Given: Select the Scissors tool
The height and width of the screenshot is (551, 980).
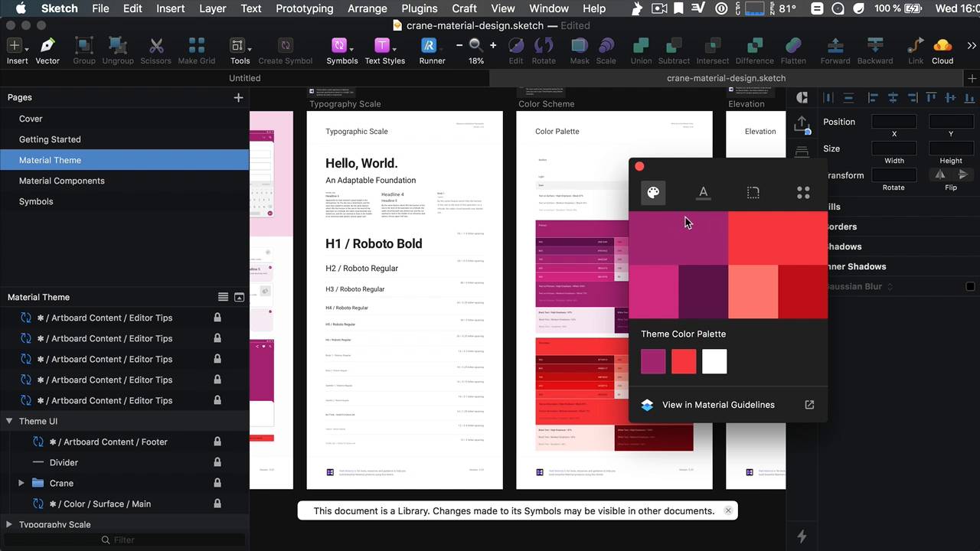Looking at the screenshot, I should [x=156, y=46].
